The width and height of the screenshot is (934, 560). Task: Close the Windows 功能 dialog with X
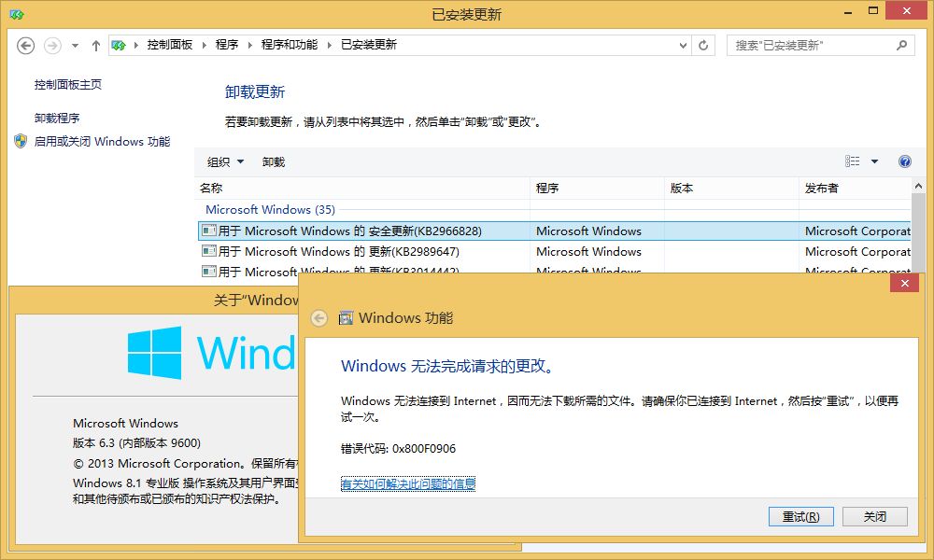click(904, 284)
